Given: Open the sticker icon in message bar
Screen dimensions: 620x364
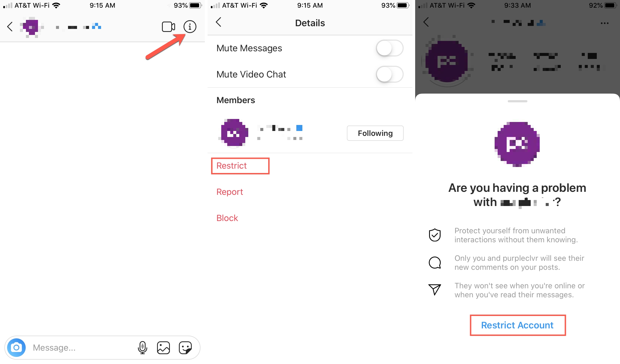Looking at the screenshot, I should tap(185, 348).
